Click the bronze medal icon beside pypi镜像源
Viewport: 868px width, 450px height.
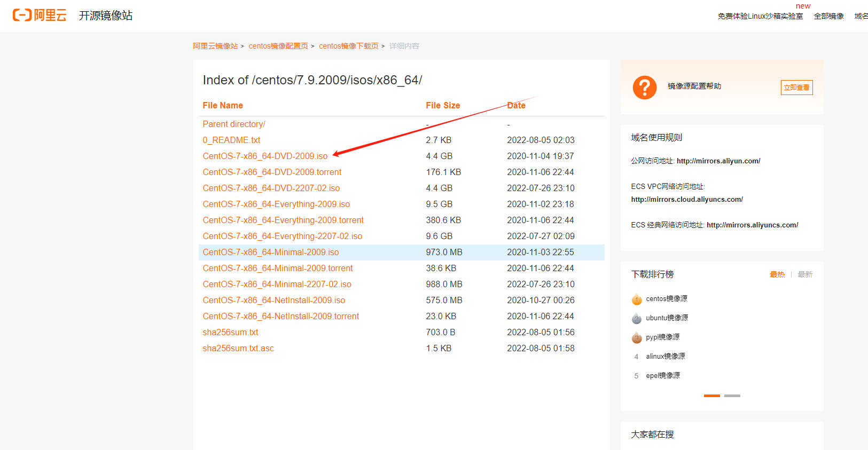pyautogui.click(x=637, y=337)
